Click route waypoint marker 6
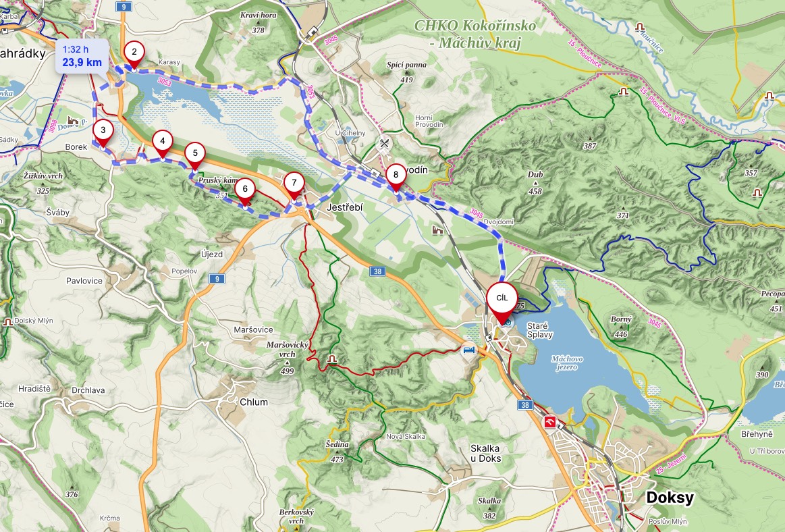785x532 pixels. coord(245,191)
